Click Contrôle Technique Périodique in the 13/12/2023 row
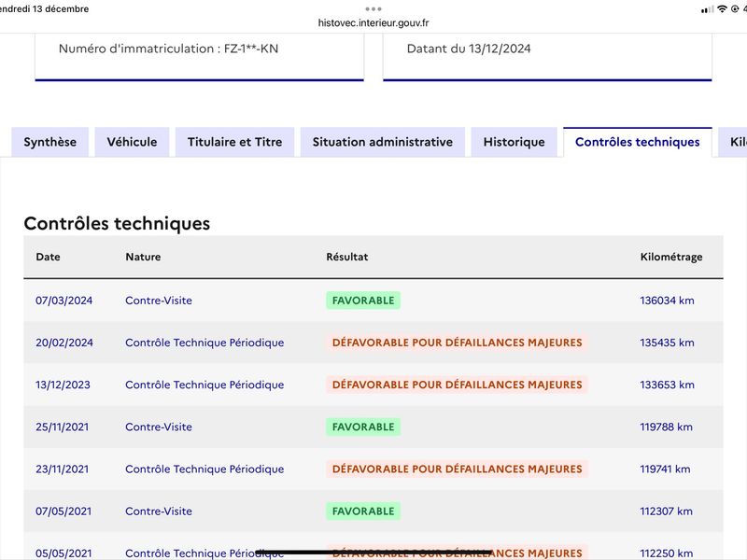Viewport: 747px width, 560px height. 204,385
